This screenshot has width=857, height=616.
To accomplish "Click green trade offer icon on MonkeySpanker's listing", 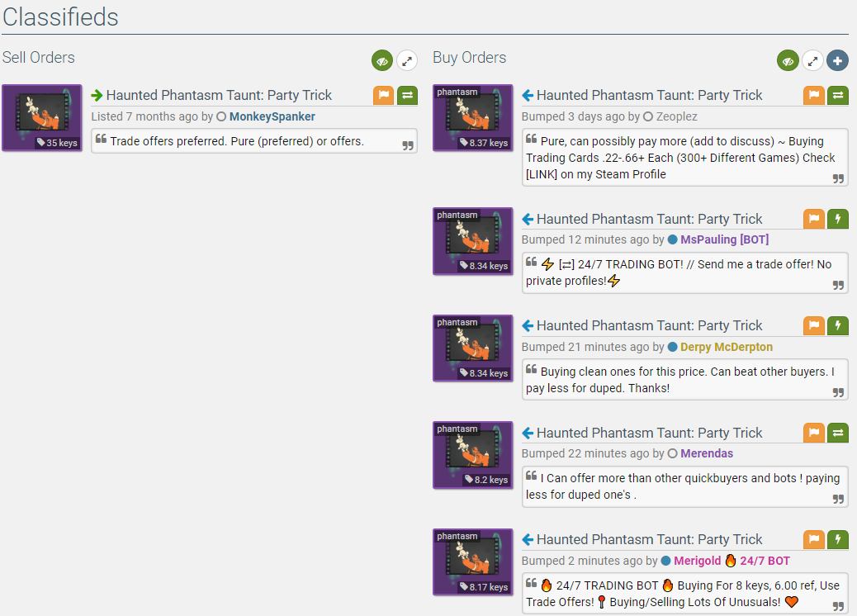I will (x=407, y=95).
